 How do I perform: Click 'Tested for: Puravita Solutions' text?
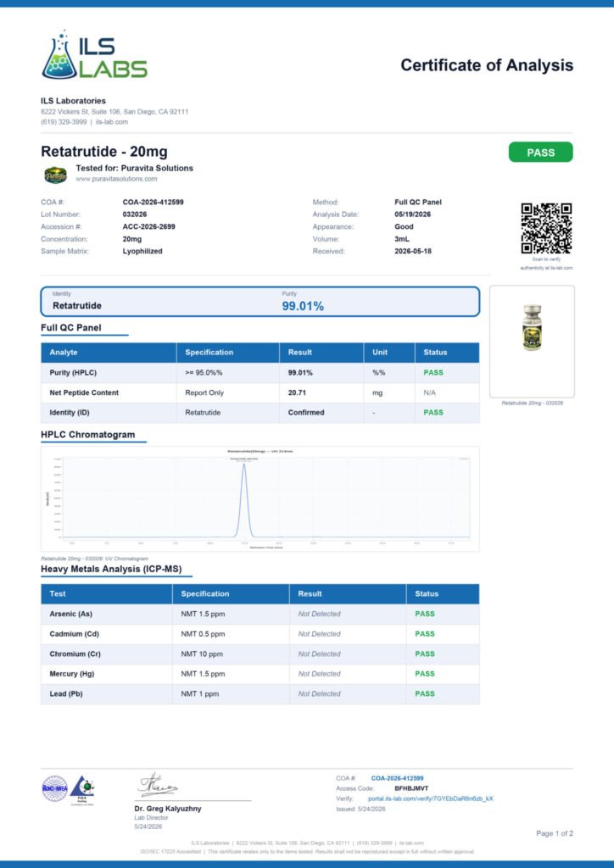(135, 168)
